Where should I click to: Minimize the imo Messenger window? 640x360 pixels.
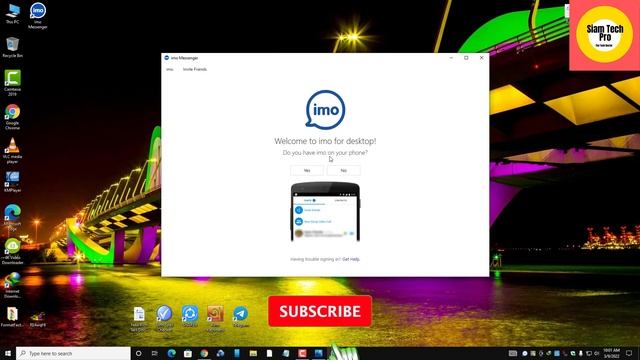pos(451,58)
